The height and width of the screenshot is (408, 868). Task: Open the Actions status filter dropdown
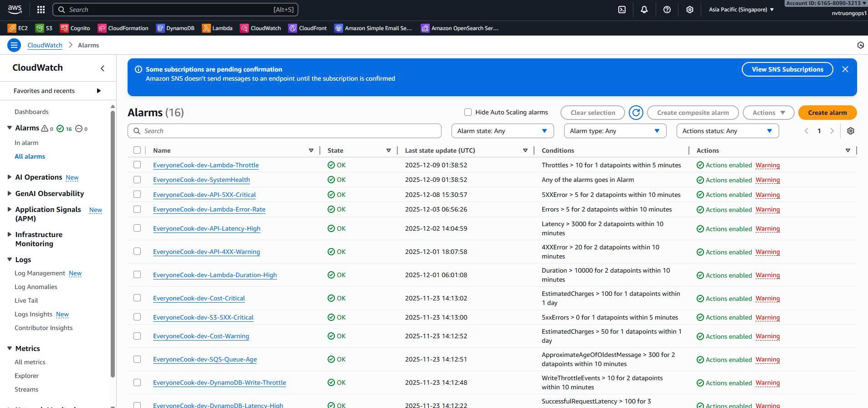[x=728, y=131]
